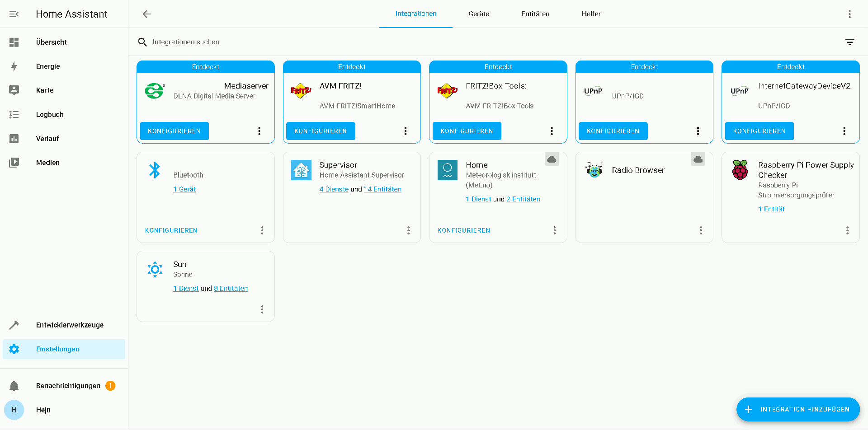Viewport: 868px width, 430px height.
Task: Click the Supervisor house icon
Action: point(301,170)
